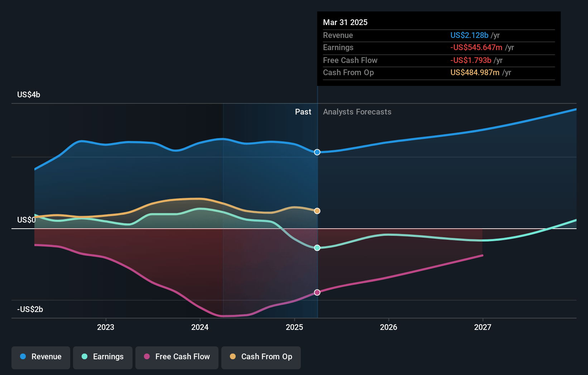Select the Earnings data point marker on chart

[317, 248]
